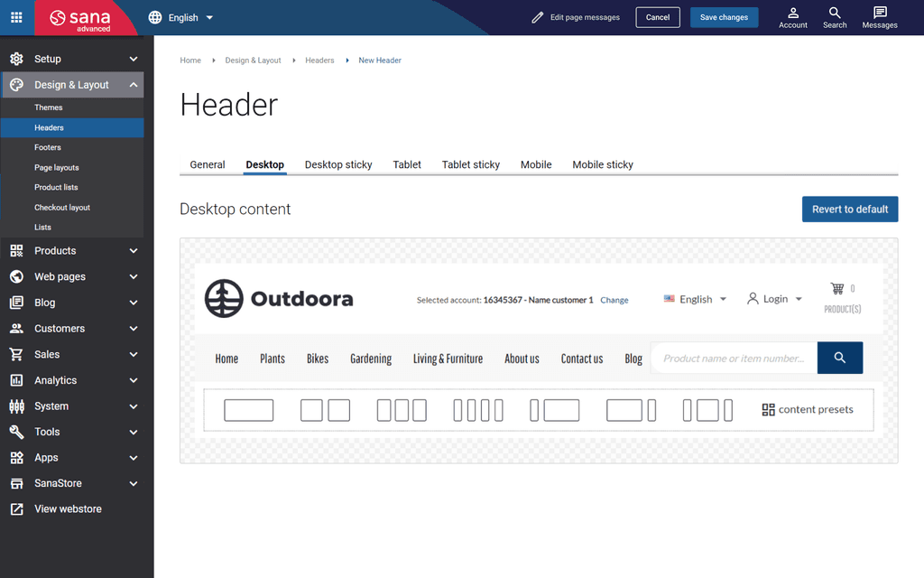Select the single-column layout icon

(x=249, y=410)
